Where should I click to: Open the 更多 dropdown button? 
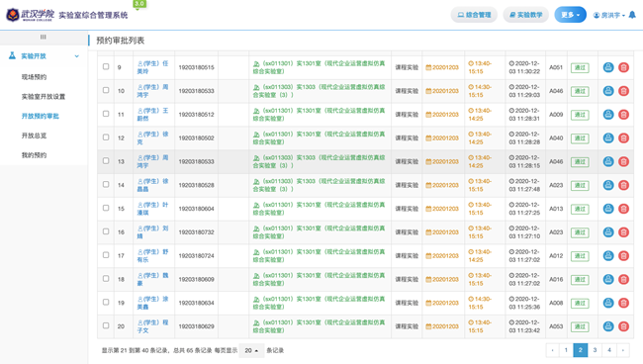[x=570, y=15]
